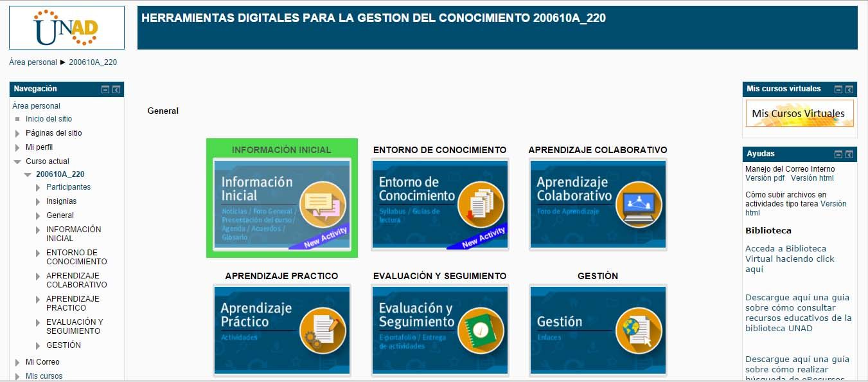Open Mis cursos in navigation

click(x=44, y=376)
